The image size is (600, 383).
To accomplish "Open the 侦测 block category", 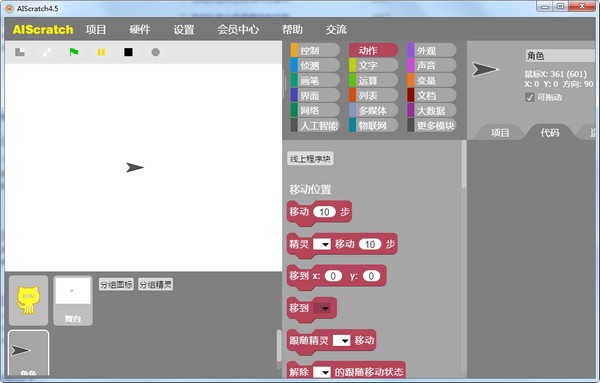I will pos(315,65).
